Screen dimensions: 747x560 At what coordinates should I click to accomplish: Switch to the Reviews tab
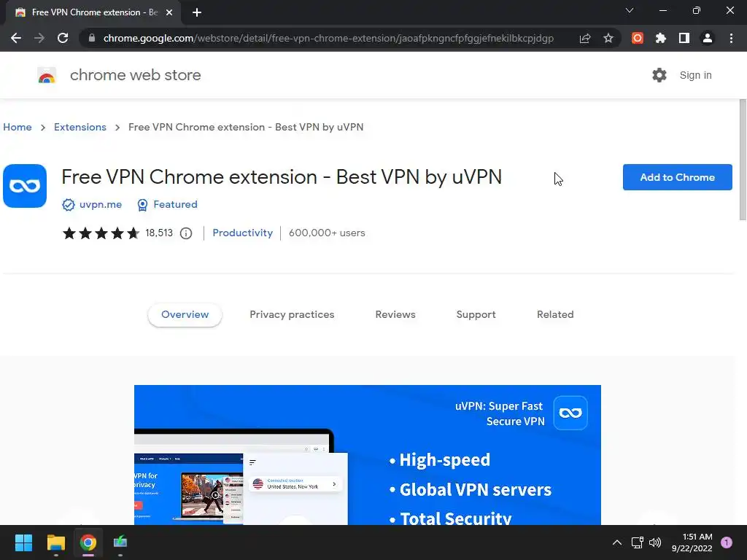click(x=395, y=315)
